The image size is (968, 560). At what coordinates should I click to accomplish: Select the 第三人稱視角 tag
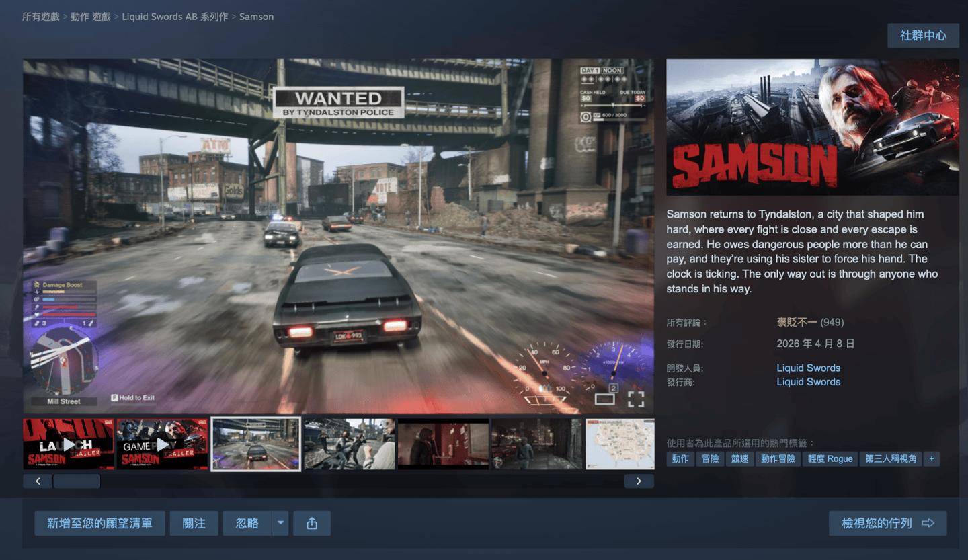(x=891, y=458)
